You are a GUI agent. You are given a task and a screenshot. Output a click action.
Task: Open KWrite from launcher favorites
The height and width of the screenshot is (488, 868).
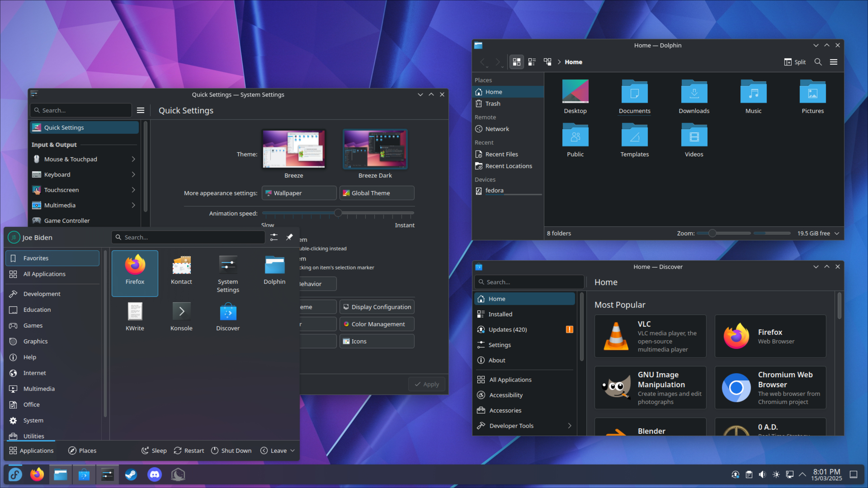135,317
